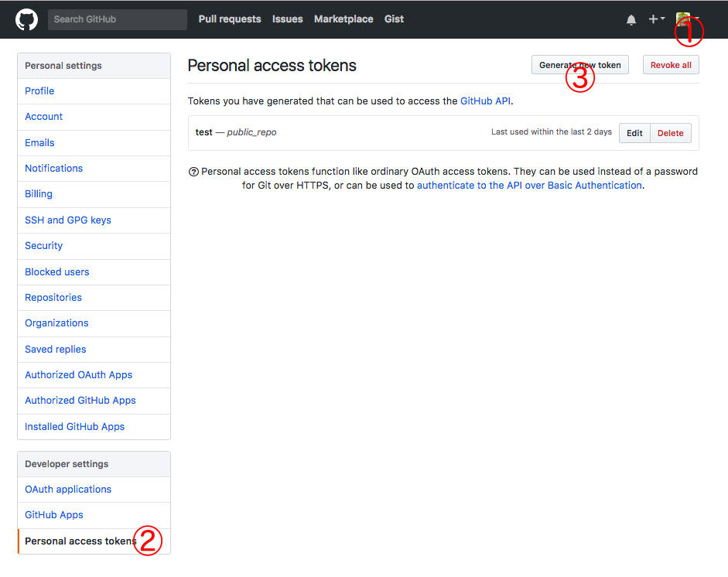Expand the plus create-new dropdown
The width and height of the screenshot is (728, 577).
pos(657,19)
